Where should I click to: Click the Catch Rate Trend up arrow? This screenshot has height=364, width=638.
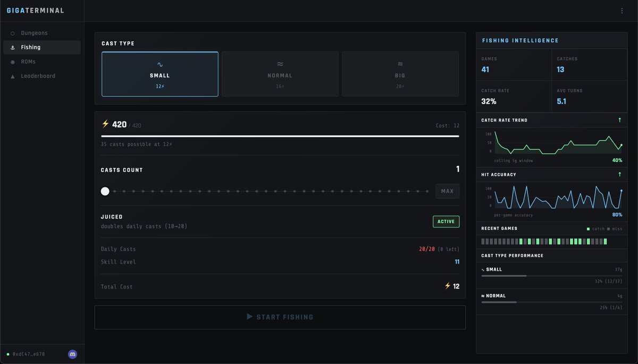point(619,120)
